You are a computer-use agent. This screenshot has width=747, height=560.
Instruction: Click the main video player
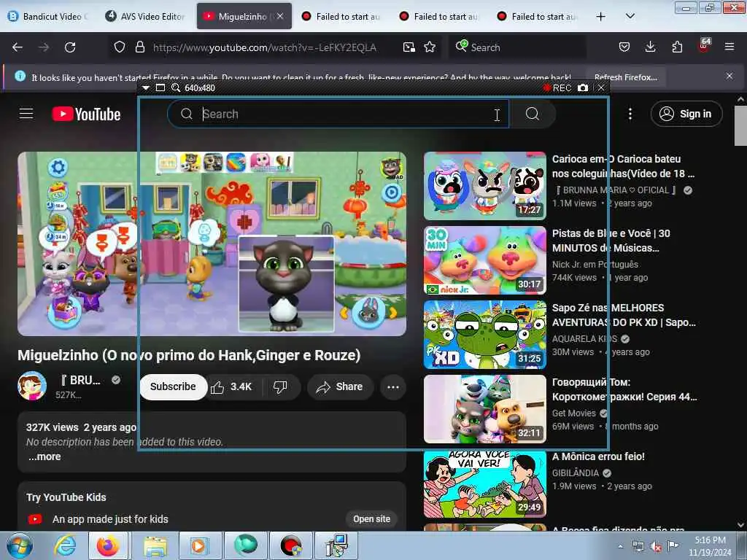click(x=212, y=244)
